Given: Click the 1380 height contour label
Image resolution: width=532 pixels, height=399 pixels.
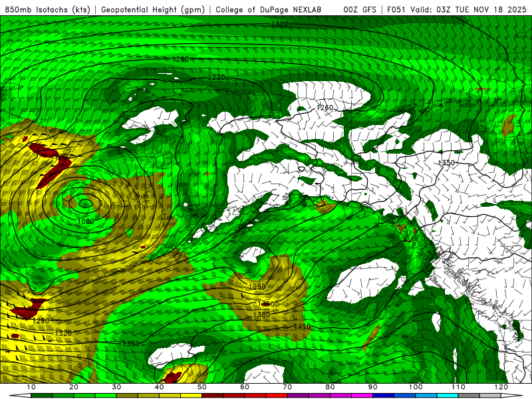Looking at the screenshot, I should point(261,315).
